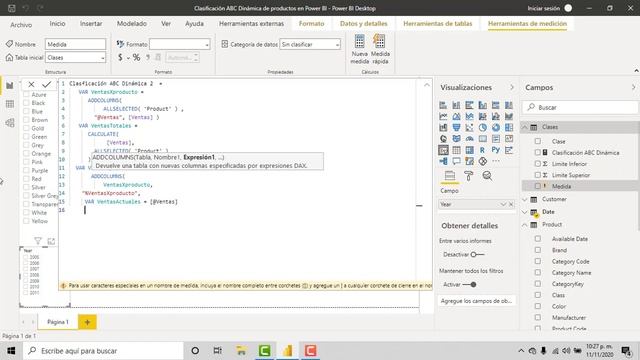
Task: Switch to the Inicio ribbon tab
Action: pos(57,24)
